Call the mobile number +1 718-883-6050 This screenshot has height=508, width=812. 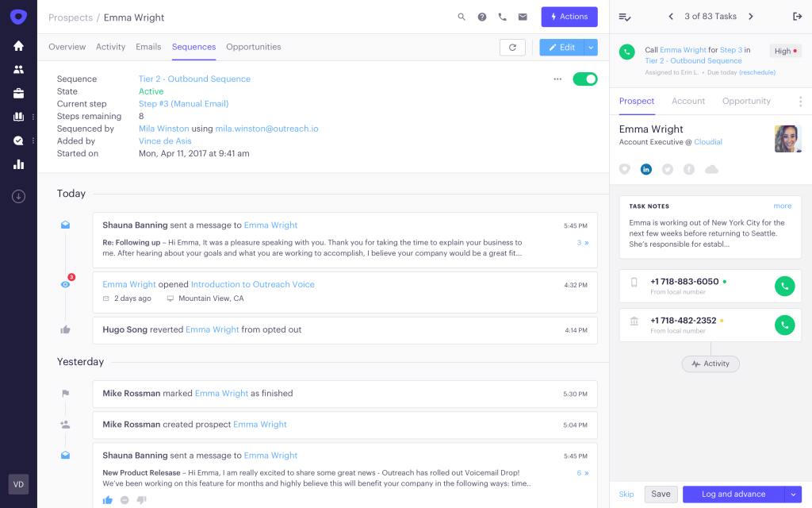coord(784,286)
